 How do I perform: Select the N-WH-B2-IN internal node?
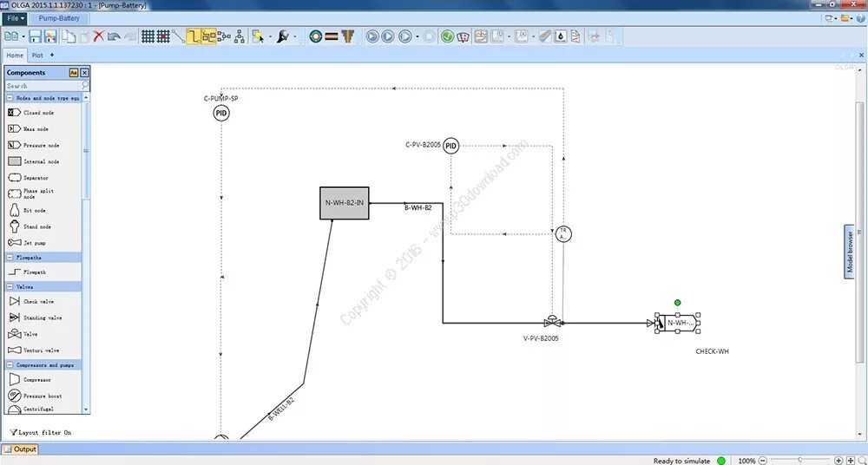345,203
